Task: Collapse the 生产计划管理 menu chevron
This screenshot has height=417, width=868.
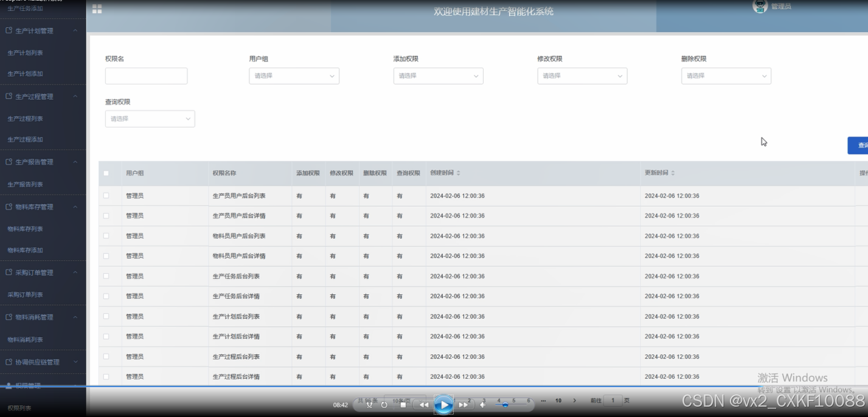Action: pos(75,30)
